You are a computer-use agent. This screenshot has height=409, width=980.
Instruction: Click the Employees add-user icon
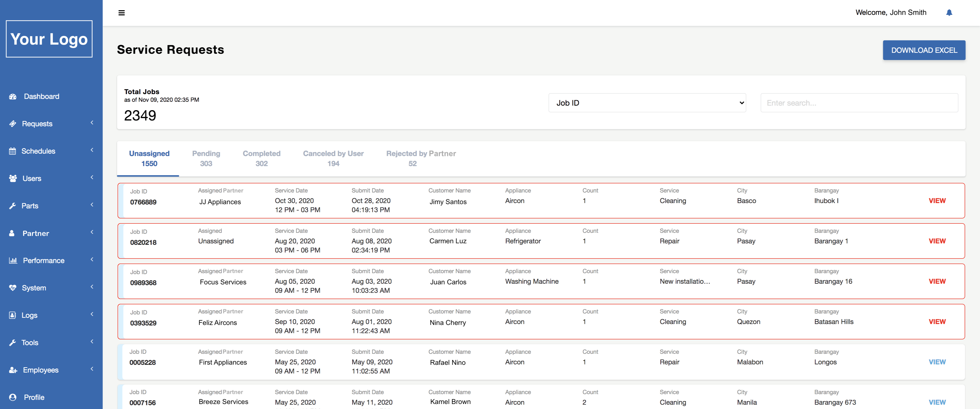(13, 370)
